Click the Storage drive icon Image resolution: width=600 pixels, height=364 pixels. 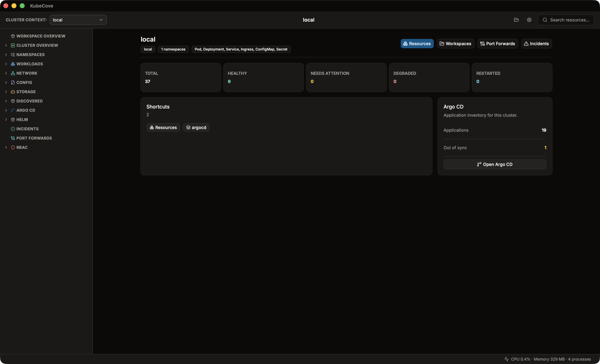(x=13, y=92)
